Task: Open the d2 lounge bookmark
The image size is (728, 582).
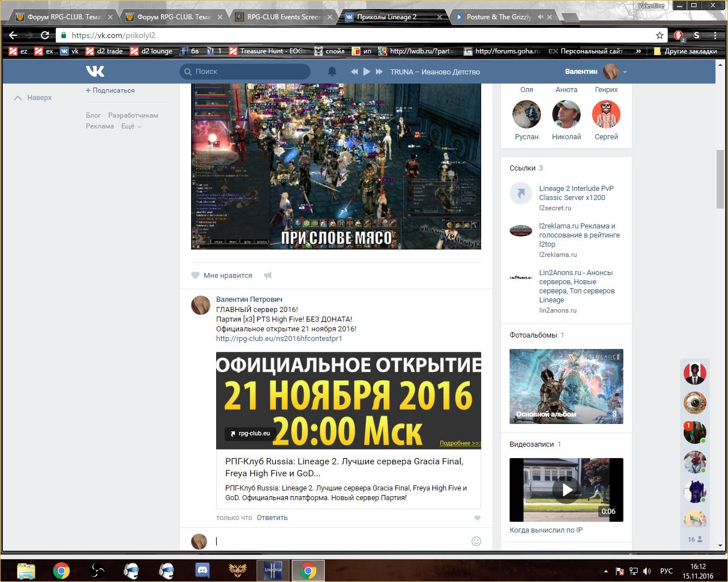Action: click(151, 51)
